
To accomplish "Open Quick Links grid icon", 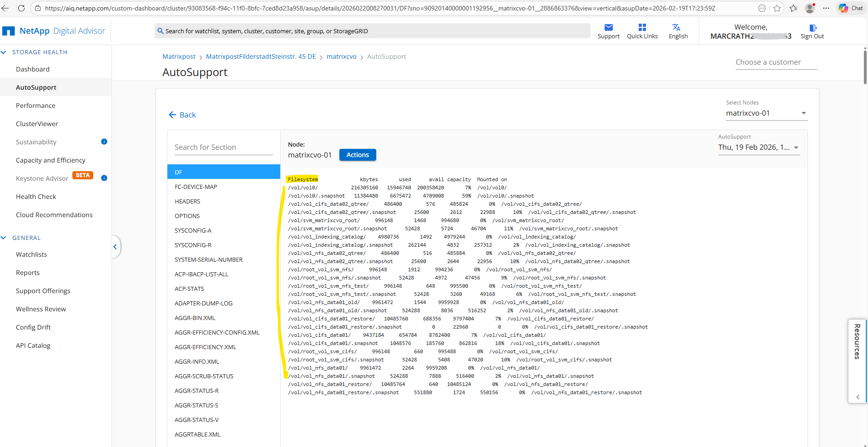I will 642,27.
